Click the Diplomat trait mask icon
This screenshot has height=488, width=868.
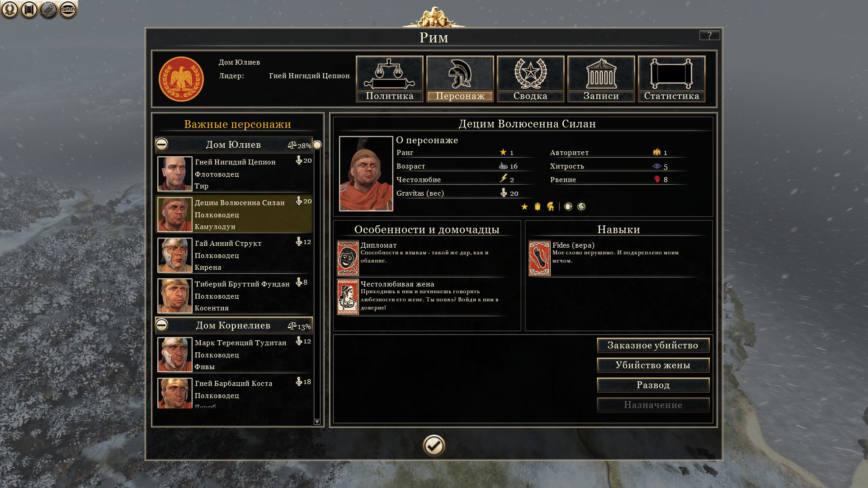pos(348,258)
